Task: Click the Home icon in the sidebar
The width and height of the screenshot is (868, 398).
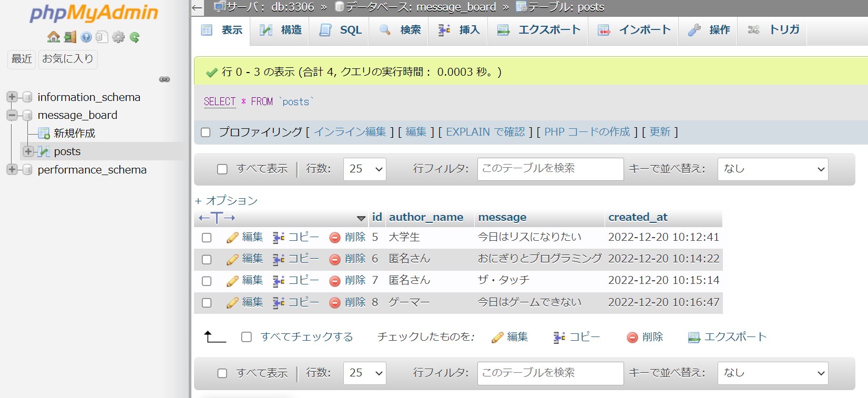Action: coord(53,37)
